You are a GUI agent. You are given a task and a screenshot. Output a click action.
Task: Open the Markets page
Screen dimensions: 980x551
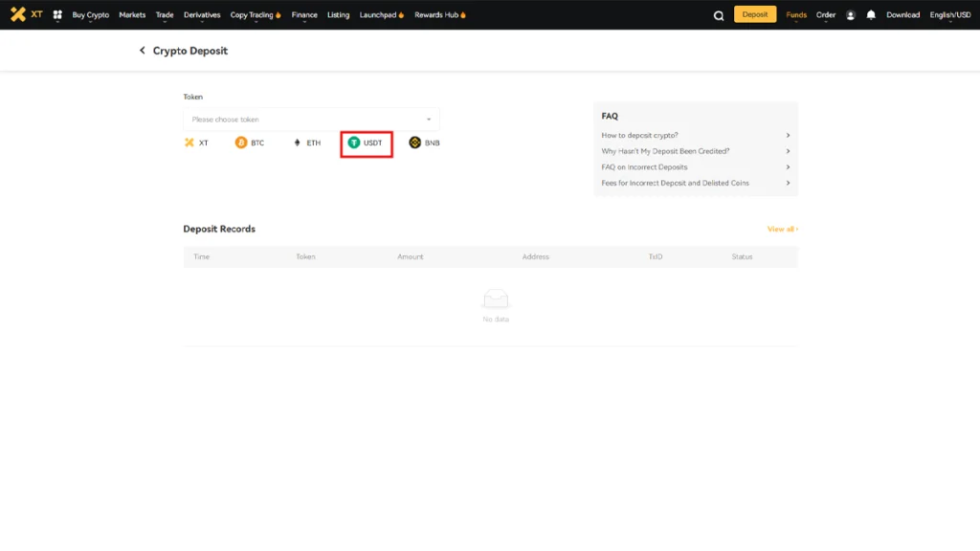pyautogui.click(x=132, y=15)
